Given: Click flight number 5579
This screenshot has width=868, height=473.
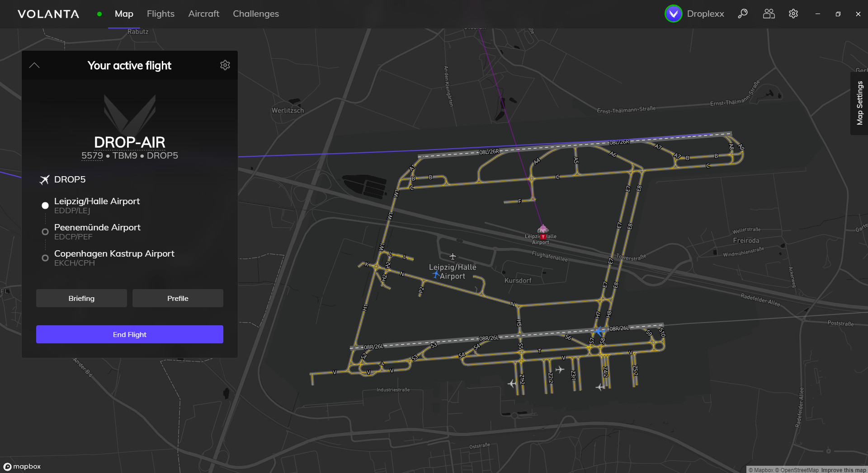Looking at the screenshot, I should point(92,155).
